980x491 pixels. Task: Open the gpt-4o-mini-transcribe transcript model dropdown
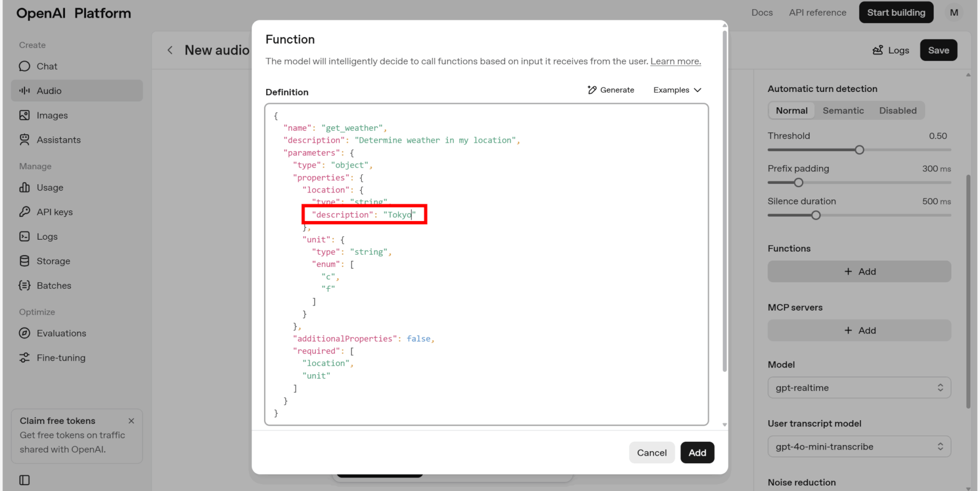pos(859,446)
